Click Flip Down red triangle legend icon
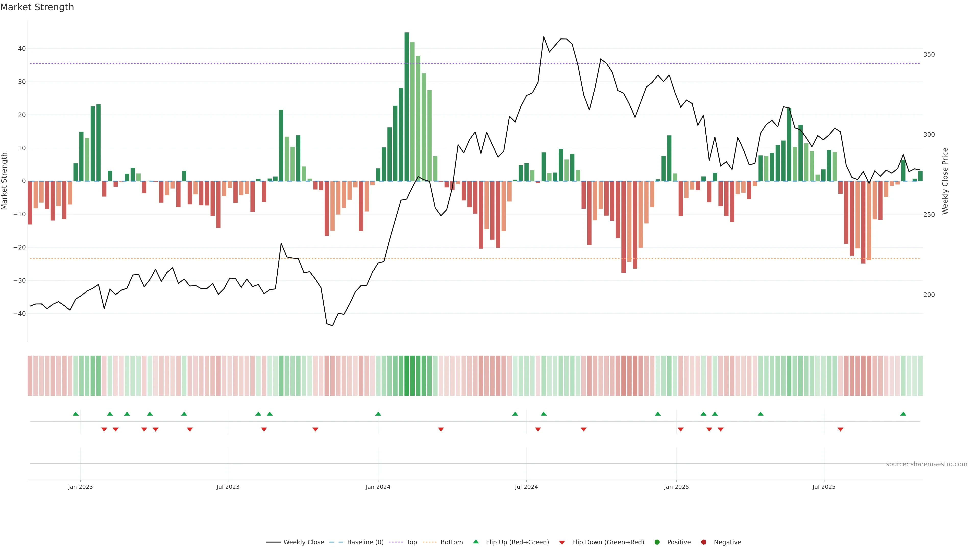 (562, 543)
